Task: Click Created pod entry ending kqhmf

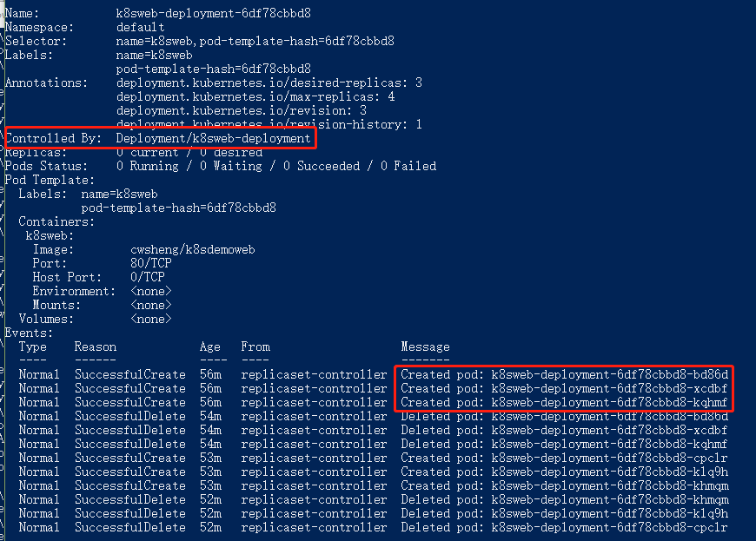Action: click(564, 403)
